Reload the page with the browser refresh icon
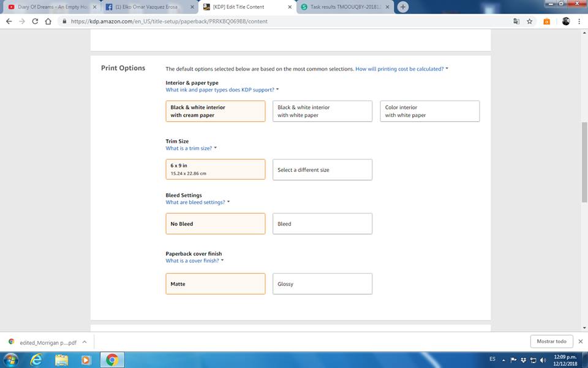The height and width of the screenshot is (368, 588). click(35, 21)
